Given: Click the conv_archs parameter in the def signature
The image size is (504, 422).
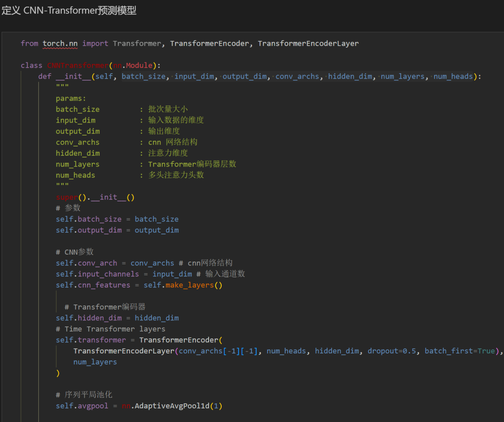Looking at the screenshot, I should point(297,76).
